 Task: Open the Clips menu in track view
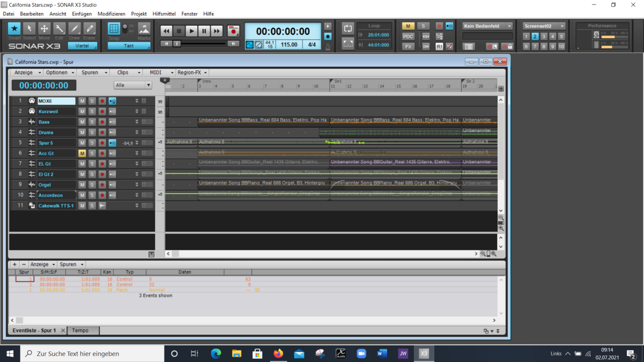point(126,72)
